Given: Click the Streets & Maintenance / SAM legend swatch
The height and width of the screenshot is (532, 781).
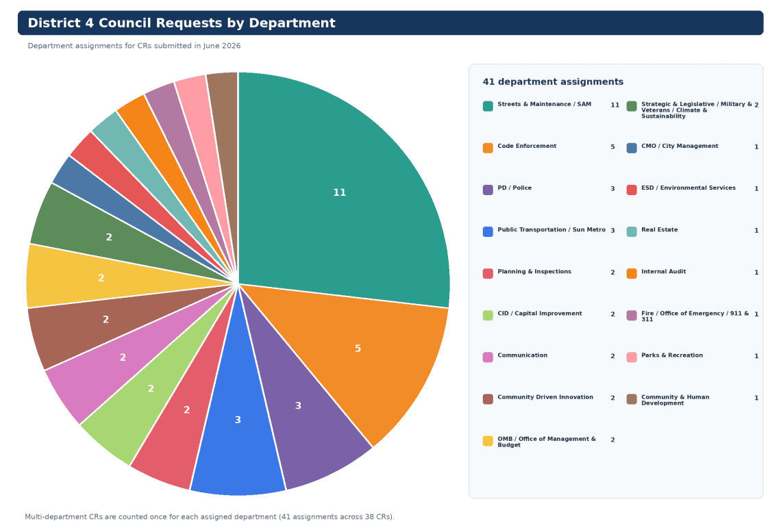Looking at the screenshot, I should [x=488, y=106].
